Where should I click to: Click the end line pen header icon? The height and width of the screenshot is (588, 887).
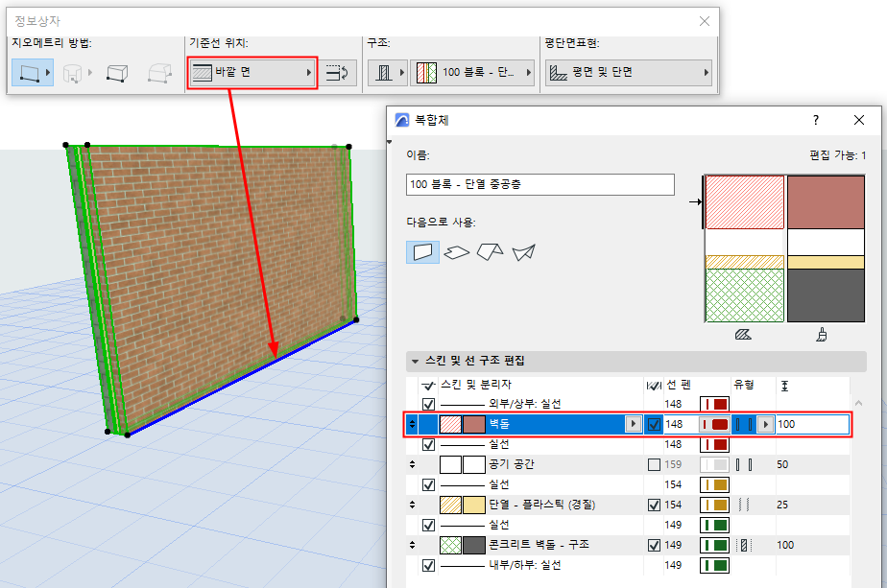(654, 386)
